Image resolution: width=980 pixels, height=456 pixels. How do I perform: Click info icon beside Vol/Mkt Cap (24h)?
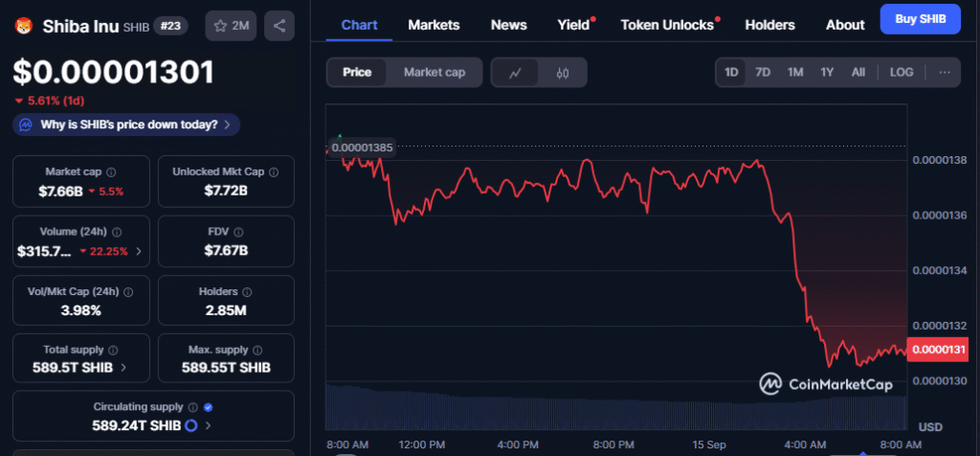[x=129, y=292]
